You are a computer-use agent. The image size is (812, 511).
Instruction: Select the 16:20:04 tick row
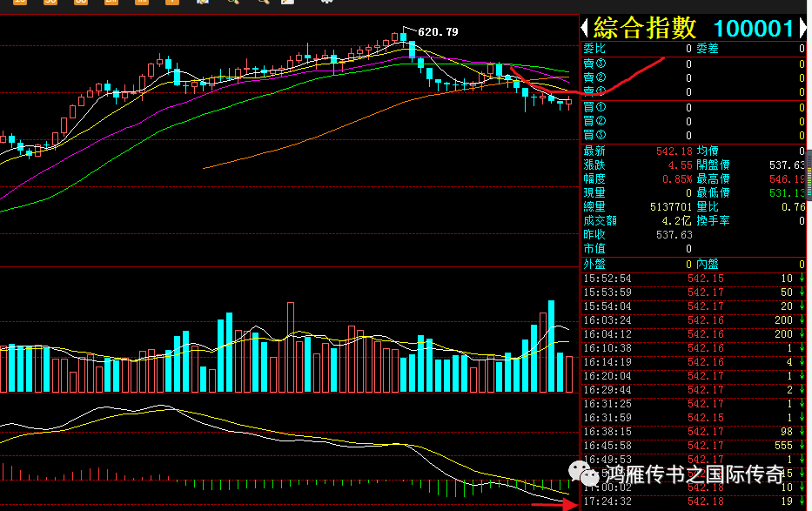[694, 376]
